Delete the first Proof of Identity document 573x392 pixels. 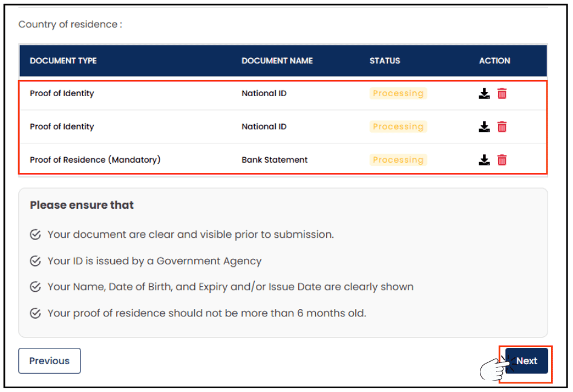(502, 94)
